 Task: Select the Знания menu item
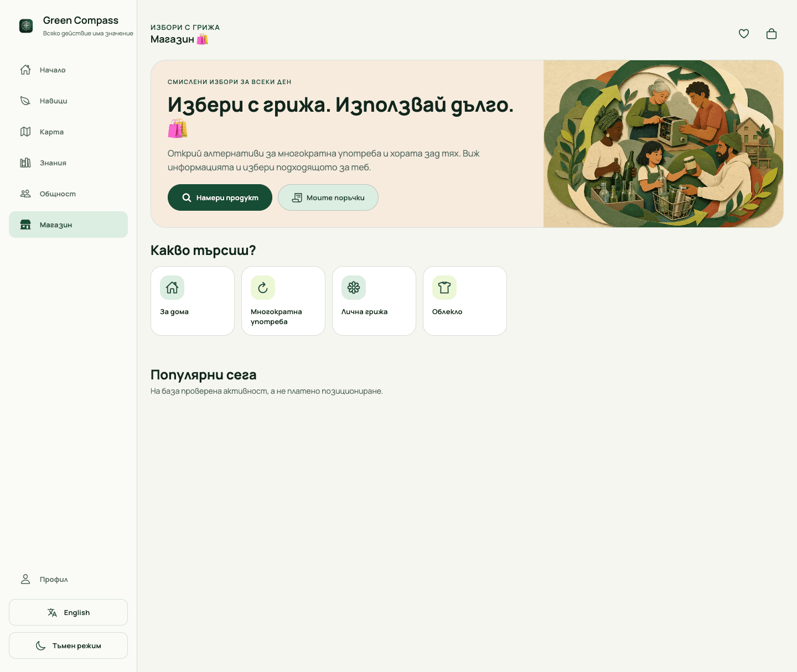tap(68, 163)
